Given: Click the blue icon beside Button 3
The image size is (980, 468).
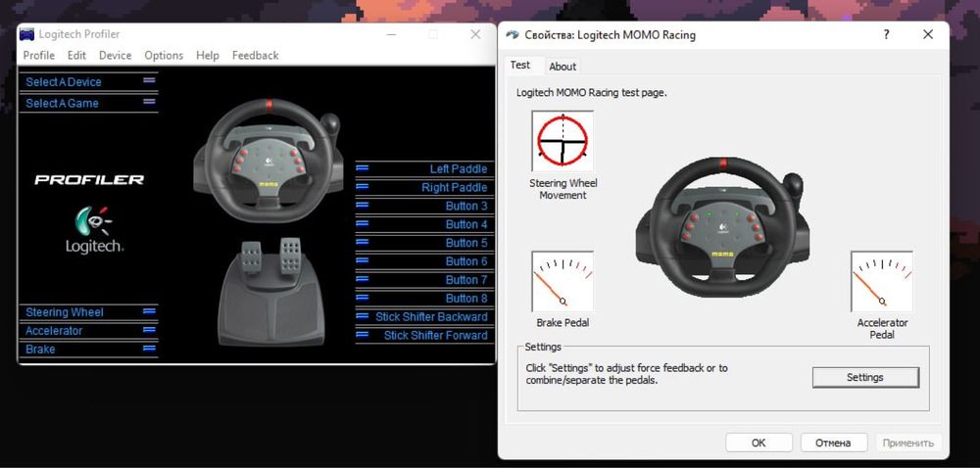Looking at the screenshot, I should pos(362,204).
